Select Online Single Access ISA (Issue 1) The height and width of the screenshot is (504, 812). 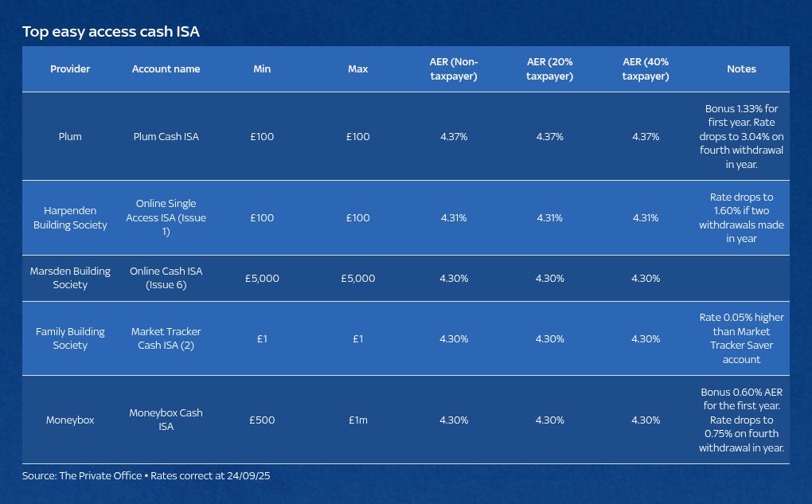(166, 218)
